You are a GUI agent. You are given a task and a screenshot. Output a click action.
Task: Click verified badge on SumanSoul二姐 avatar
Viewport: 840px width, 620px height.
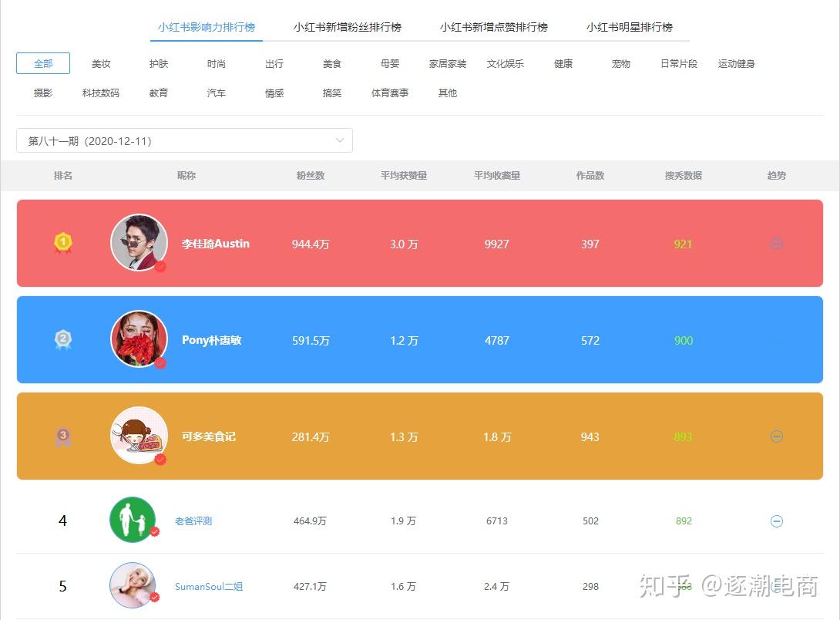(x=154, y=597)
